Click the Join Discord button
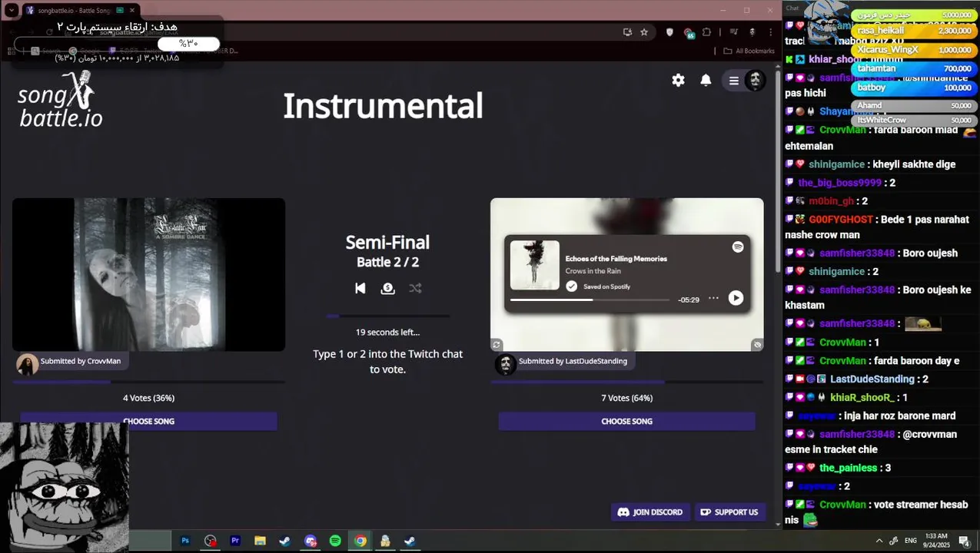The height and width of the screenshot is (553, 980). click(650, 512)
